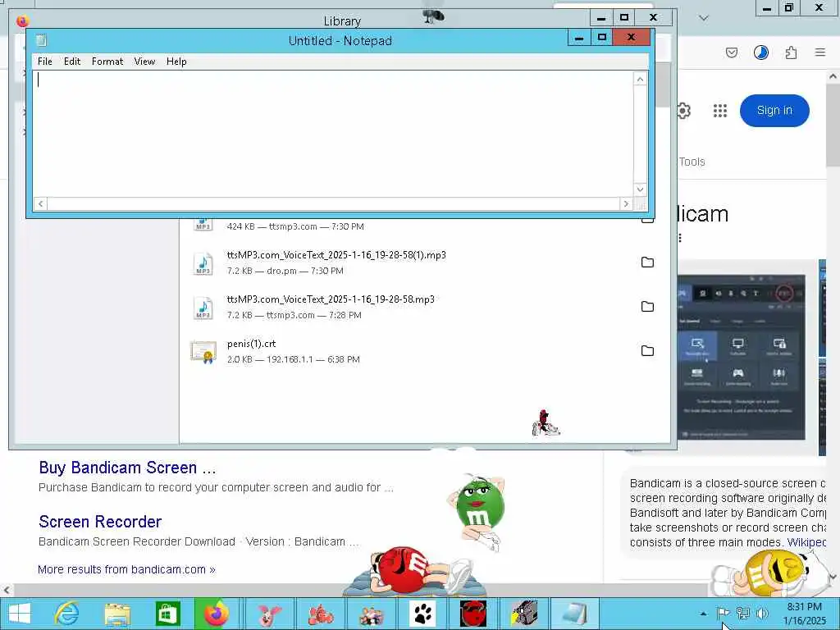
Task: Switch to Firefox from the taskbar
Action: click(x=217, y=614)
